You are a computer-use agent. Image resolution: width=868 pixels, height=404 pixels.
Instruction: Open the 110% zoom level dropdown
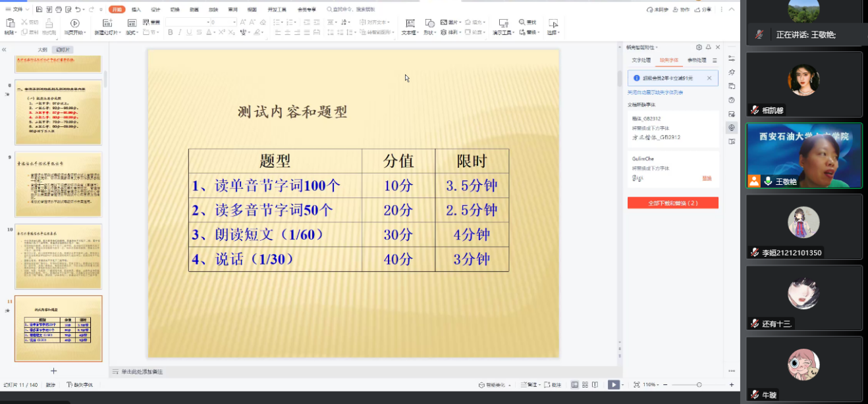[651, 385]
